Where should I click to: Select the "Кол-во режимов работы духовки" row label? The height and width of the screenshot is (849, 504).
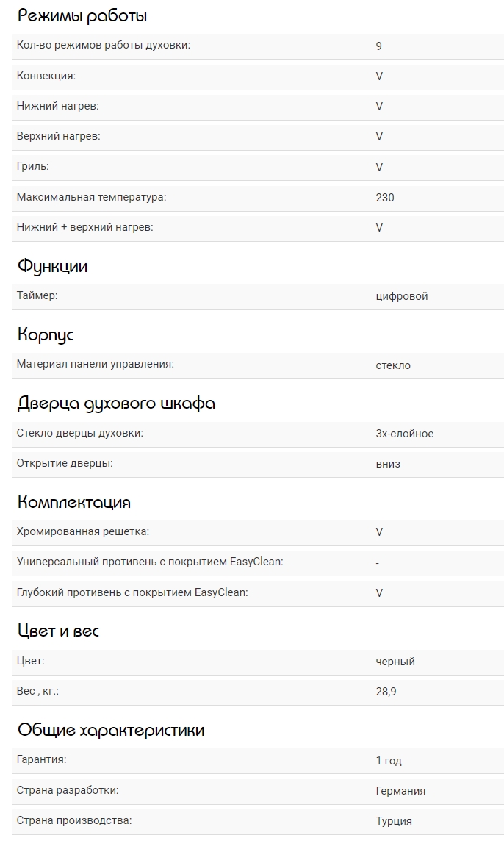tap(104, 46)
